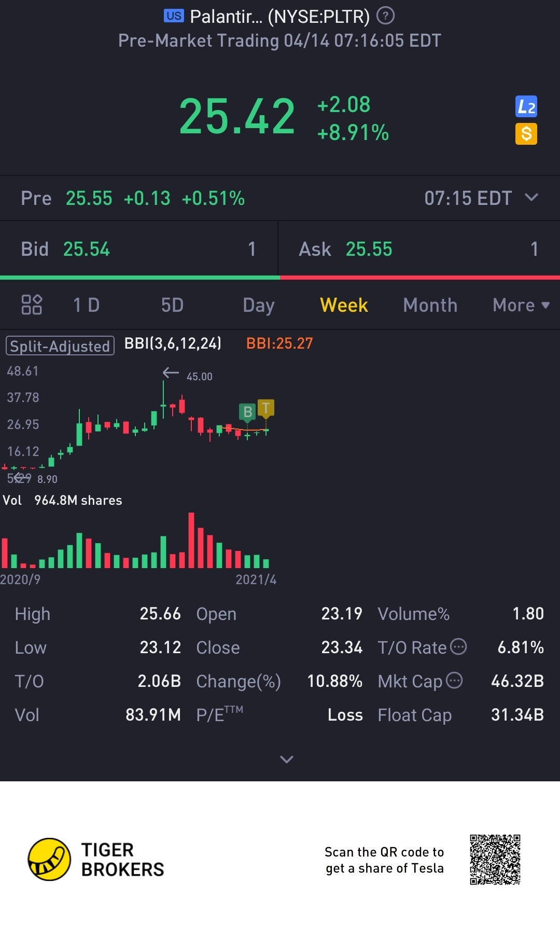Switch to the 1 D chart tab
The image size is (560, 938).
click(86, 305)
